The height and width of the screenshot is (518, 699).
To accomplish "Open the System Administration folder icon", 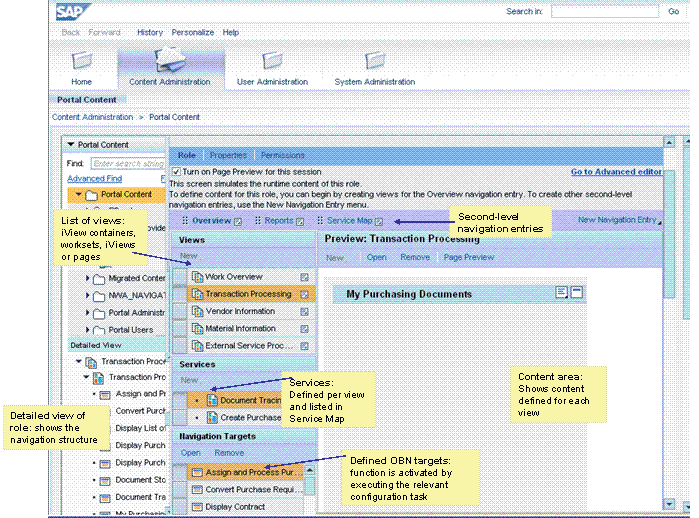I will coord(374,61).
